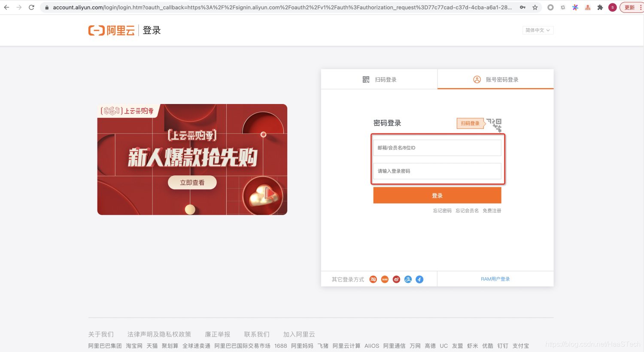Viewport: 644px width, 352px height.
Task: Bookmark this page with the star
Action: (535, 7)
